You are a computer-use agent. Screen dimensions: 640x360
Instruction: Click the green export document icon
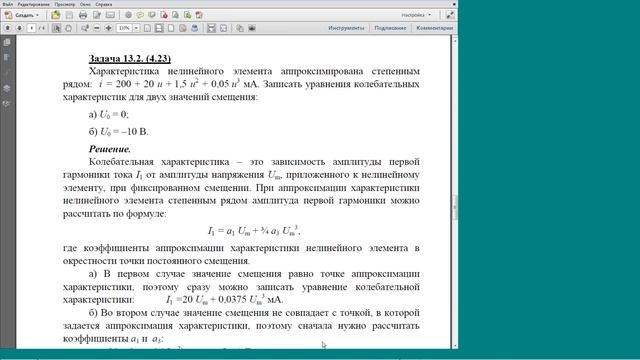coord(187,15)
